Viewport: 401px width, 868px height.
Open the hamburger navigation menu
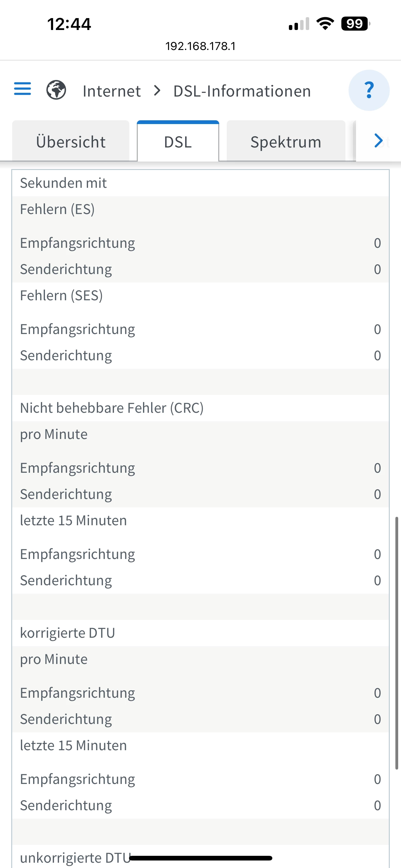22,89
